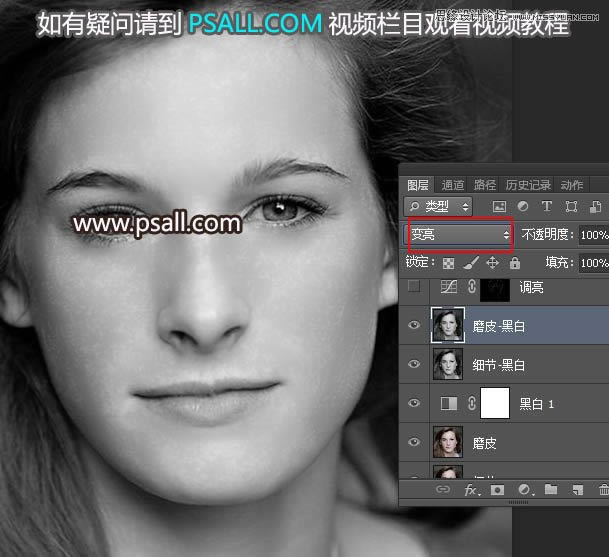
Task: Switch to the 历史记录 tab
Action: coord(526,185)
